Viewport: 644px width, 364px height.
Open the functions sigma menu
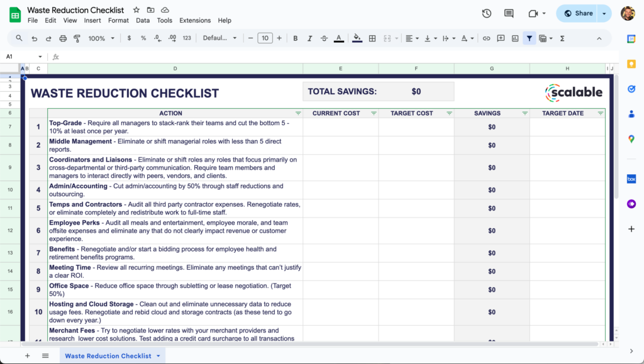(x=562, y=38)
